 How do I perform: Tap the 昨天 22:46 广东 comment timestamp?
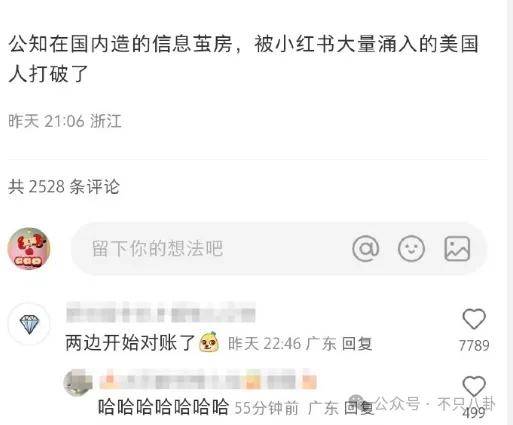coord(282,344)
